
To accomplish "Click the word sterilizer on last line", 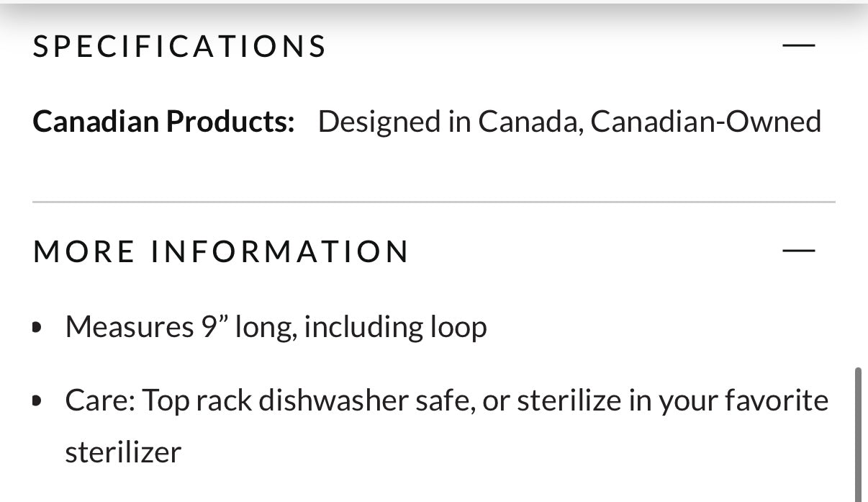I will (x=123, y=452).
